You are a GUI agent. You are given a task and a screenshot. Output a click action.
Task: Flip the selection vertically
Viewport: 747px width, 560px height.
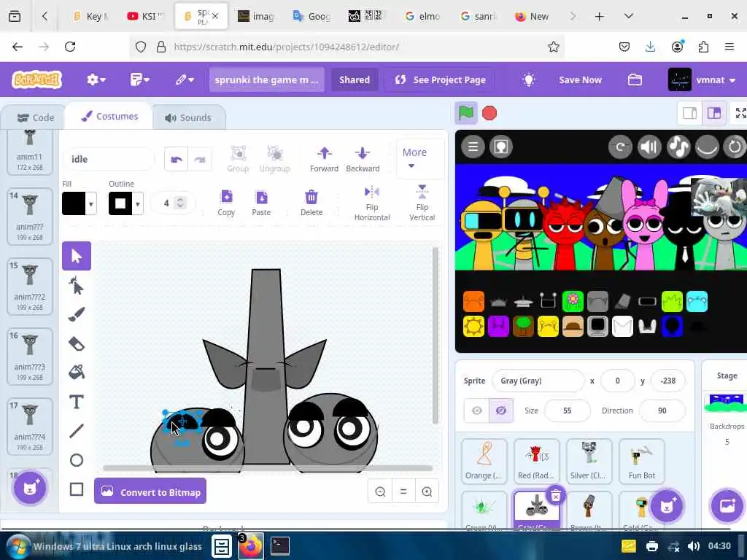422,203
